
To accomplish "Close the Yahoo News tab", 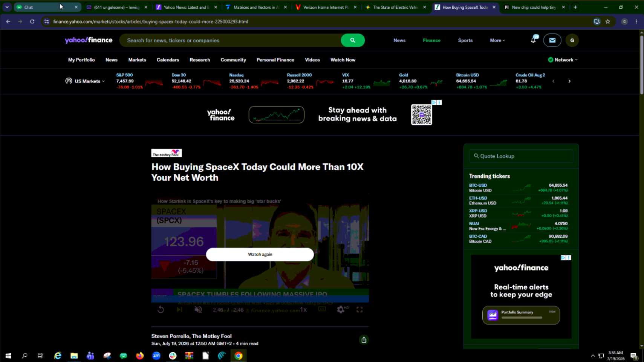I will coord(216,7).
